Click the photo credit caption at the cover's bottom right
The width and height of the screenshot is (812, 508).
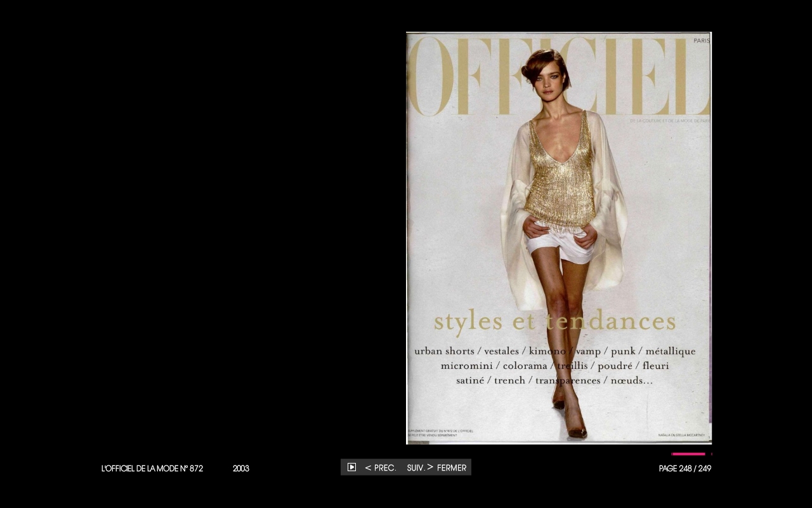pos(681,436)
